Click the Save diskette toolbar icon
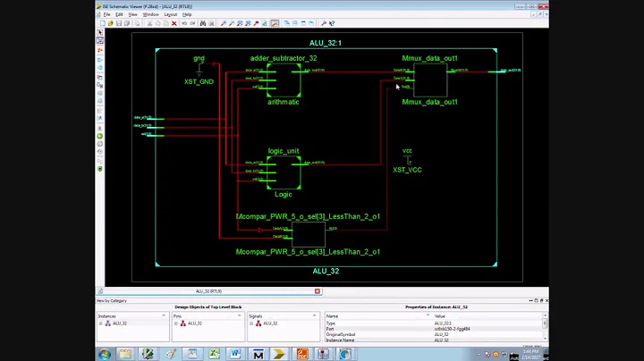644x361 pixels. coord(119,23)
